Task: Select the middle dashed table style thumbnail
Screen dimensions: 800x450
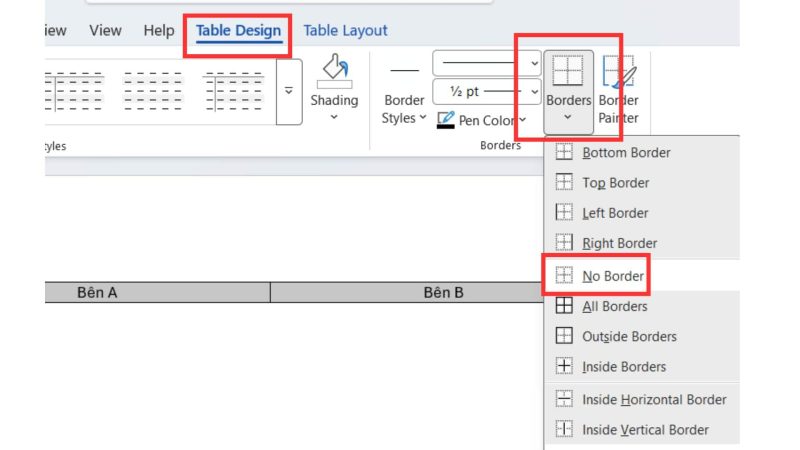Action: coord(153,92)
